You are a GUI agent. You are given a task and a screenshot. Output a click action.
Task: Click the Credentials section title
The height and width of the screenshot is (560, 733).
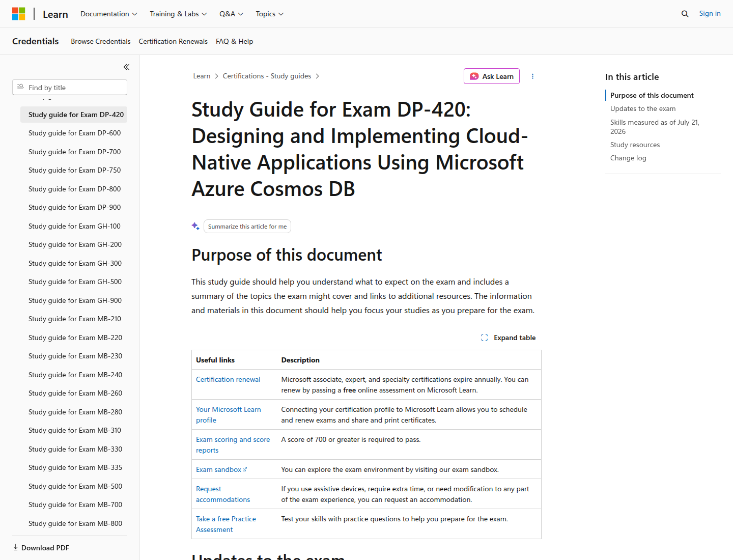click(x=36, y=41)
